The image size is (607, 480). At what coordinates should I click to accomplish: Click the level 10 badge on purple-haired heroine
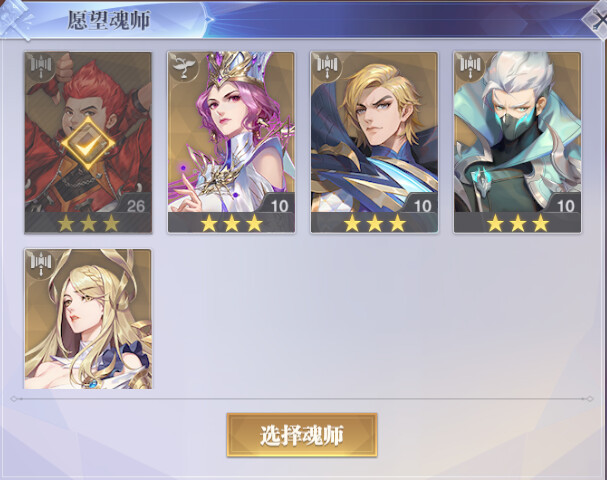[x=279, y=206]
